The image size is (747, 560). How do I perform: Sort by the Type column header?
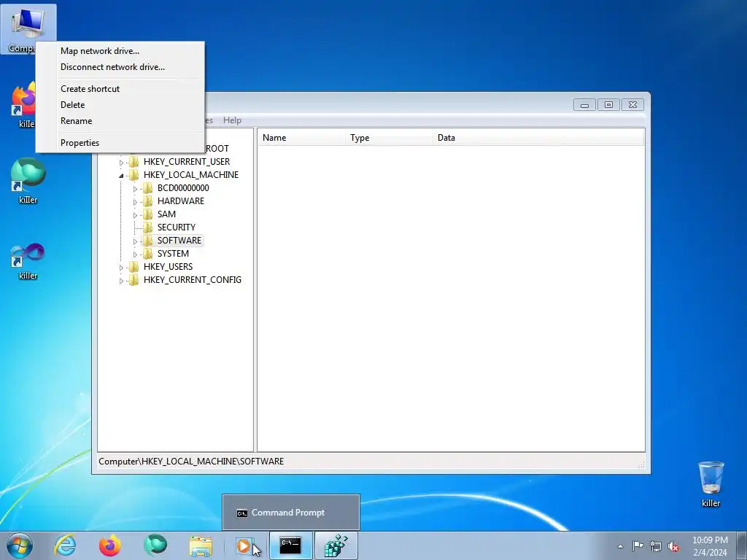[x=390, y=138]
